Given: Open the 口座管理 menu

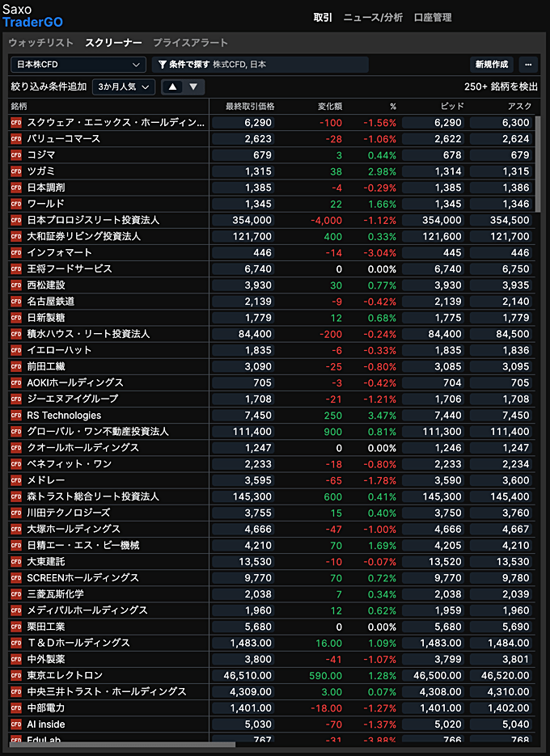Looking at the screenshot, I should point(433,18).
